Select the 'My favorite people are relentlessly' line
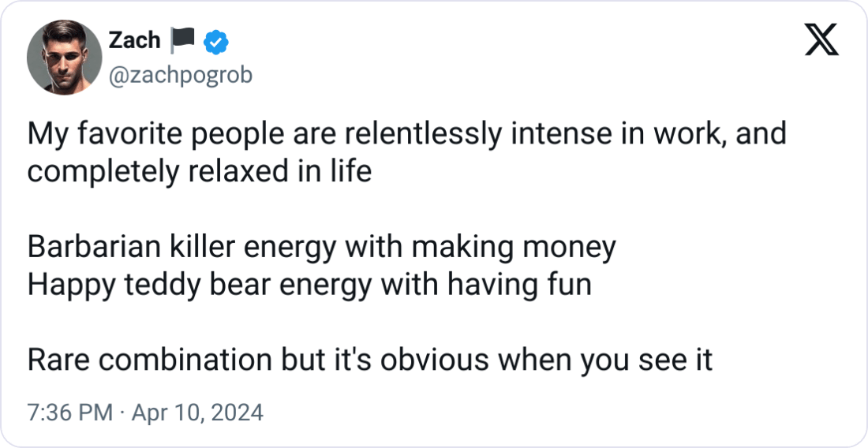The image size is (868, 448). (407, 134)
